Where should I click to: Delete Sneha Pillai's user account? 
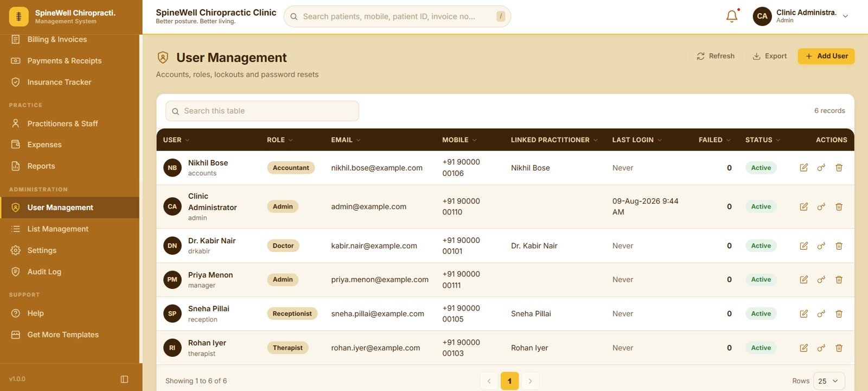coord(839,314)
